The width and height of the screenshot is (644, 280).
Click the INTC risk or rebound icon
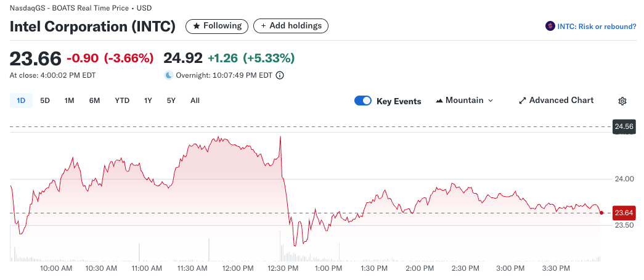(x=550, y=26)
